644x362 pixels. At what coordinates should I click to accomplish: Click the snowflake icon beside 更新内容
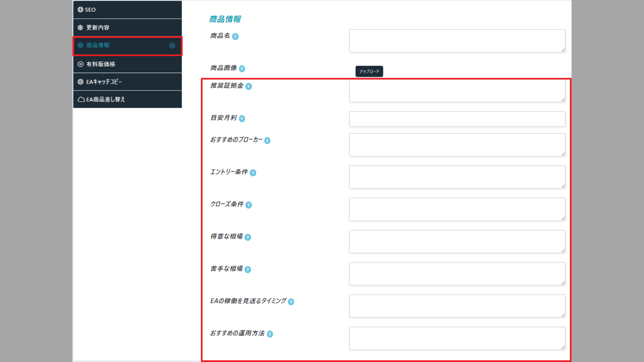point(80,27)
